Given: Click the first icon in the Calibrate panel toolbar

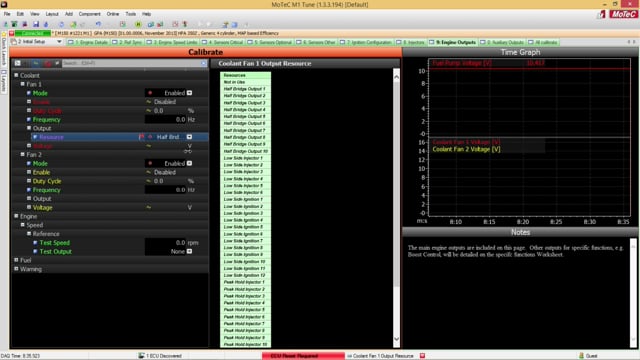Looking at the screenshot, I should coord(18,63).
